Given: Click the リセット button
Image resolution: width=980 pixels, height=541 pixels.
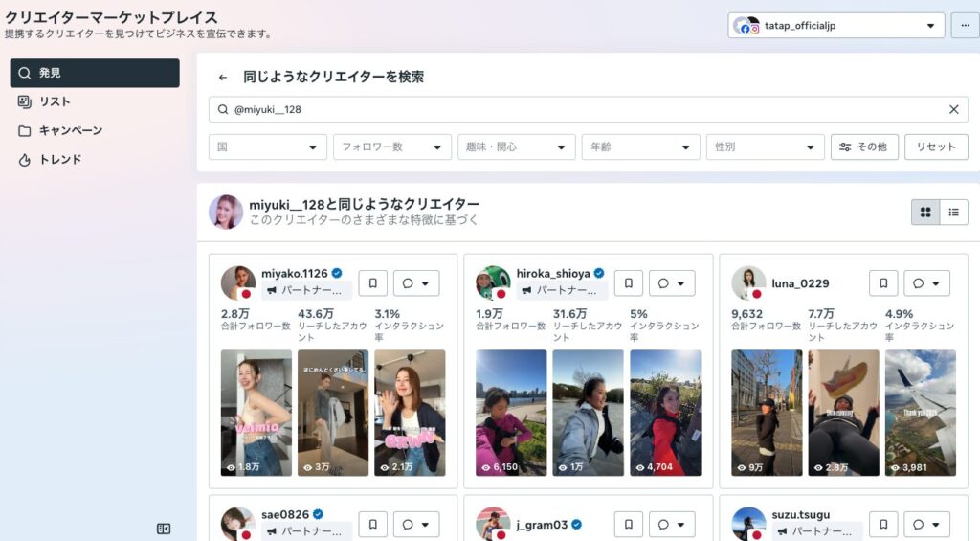Looking at the screenshot, I should click(x=936, y=147).
